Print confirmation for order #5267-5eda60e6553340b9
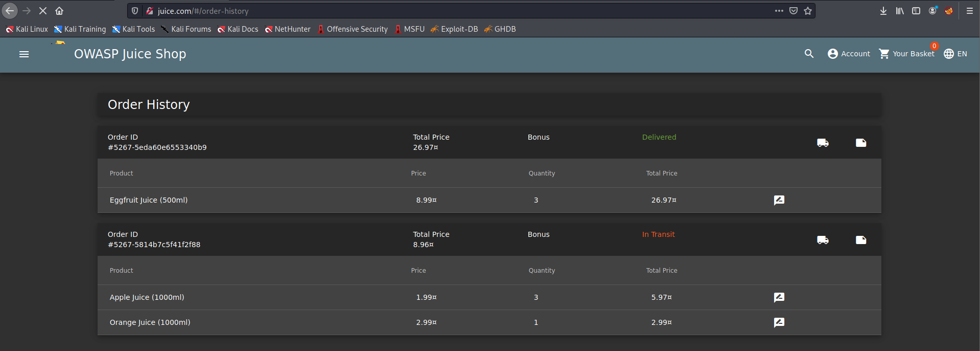980x351 pixels. (861, 143)
